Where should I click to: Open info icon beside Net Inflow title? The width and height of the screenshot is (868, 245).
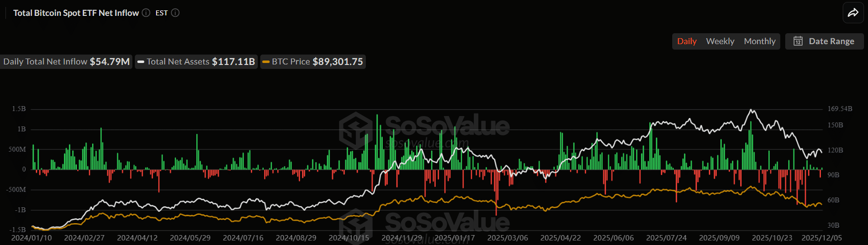[146, 13]
